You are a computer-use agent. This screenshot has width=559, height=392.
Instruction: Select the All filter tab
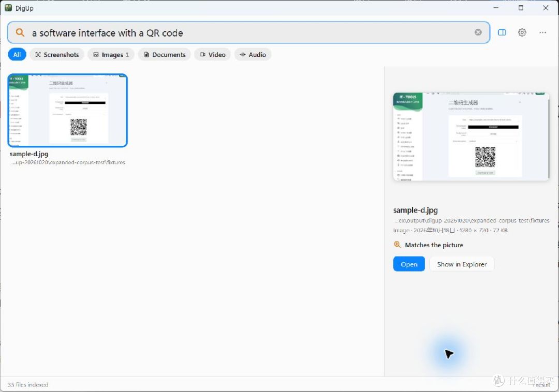17,54
